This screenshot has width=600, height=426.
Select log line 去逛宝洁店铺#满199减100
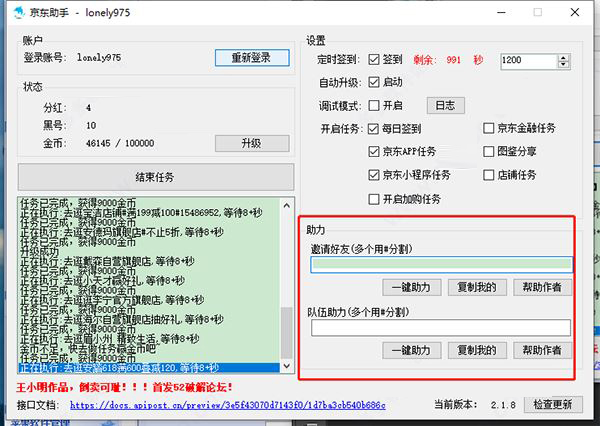tap(141, 212)
